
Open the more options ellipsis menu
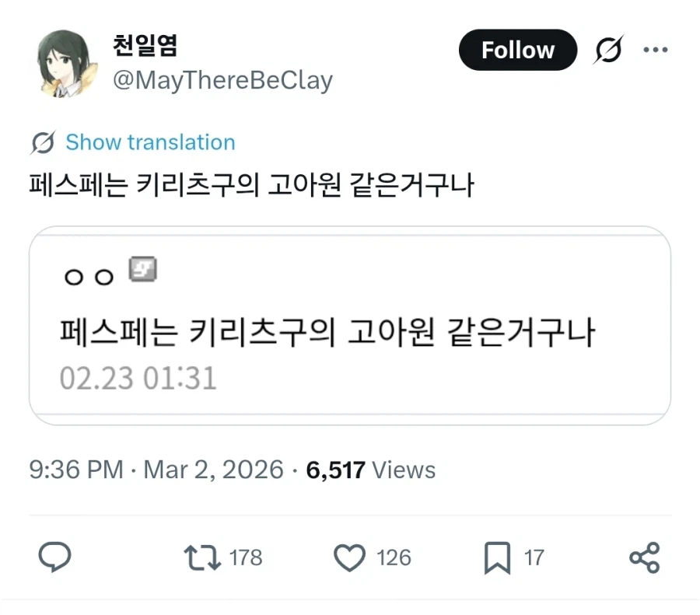pos(656,49)
